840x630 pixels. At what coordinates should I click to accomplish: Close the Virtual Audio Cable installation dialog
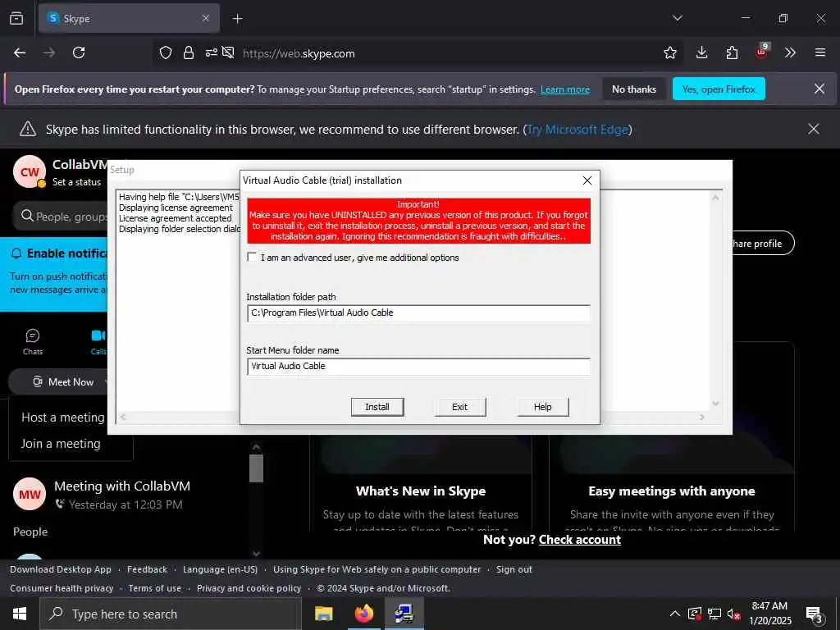click(587, 180)
